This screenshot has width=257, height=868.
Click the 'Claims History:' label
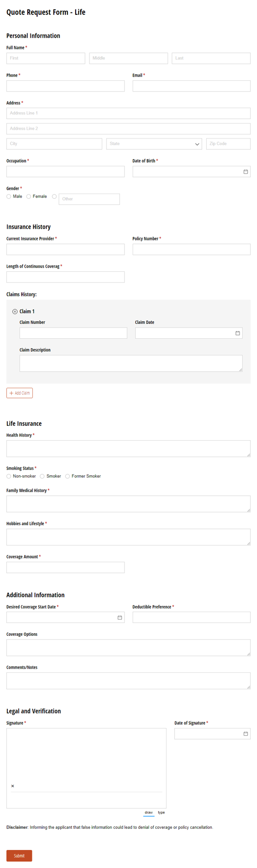coord(22,294)
